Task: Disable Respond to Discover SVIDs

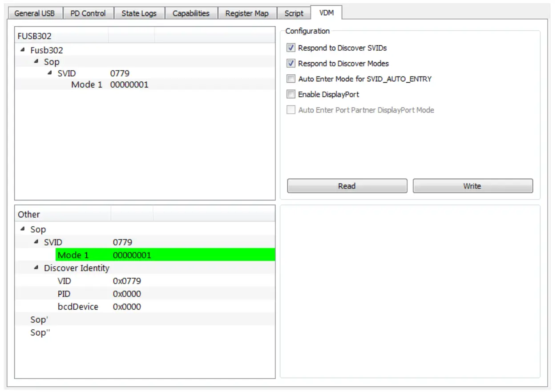Action: pos(292,48)
